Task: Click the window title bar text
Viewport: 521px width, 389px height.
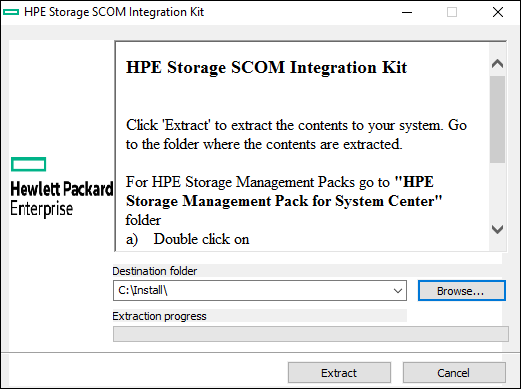Action: 114,12
